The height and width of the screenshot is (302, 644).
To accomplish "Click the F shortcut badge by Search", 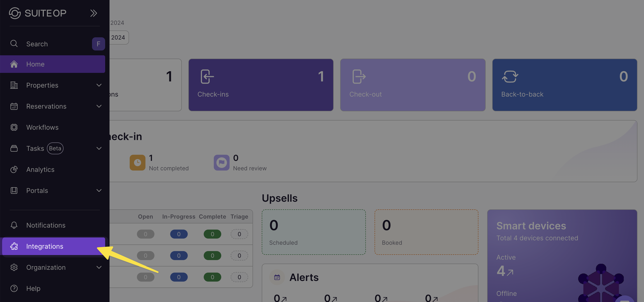I will pos(98,44).
